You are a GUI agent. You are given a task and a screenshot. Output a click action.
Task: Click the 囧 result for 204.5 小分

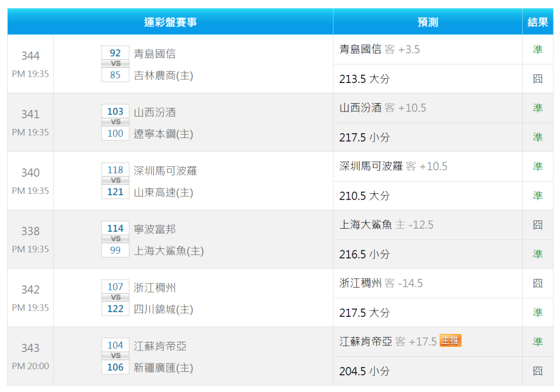(538, 371)
